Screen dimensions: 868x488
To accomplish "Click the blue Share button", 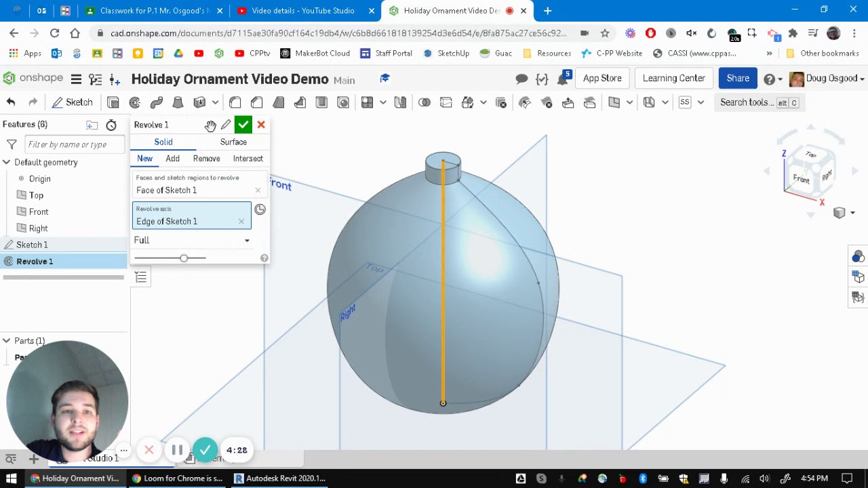I will click(738, 79).
